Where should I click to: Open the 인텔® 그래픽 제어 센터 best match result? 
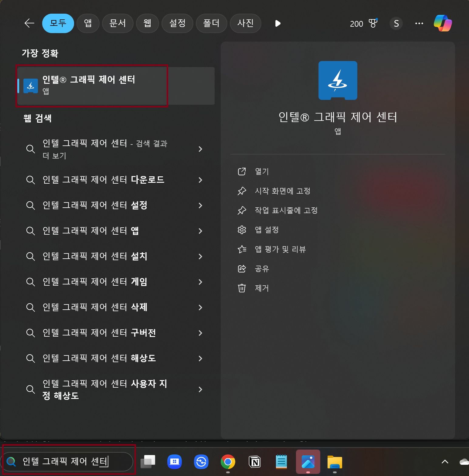116,86
